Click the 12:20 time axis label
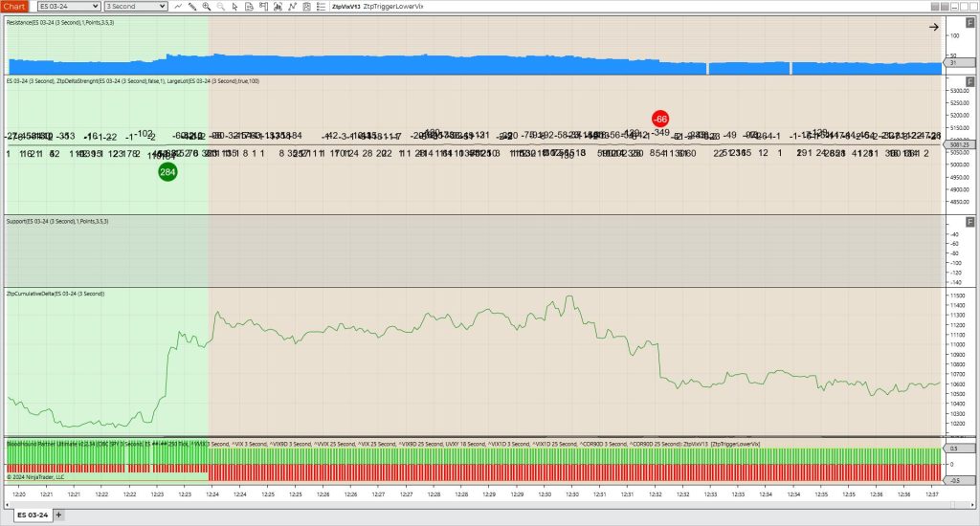 pos(19,494)
